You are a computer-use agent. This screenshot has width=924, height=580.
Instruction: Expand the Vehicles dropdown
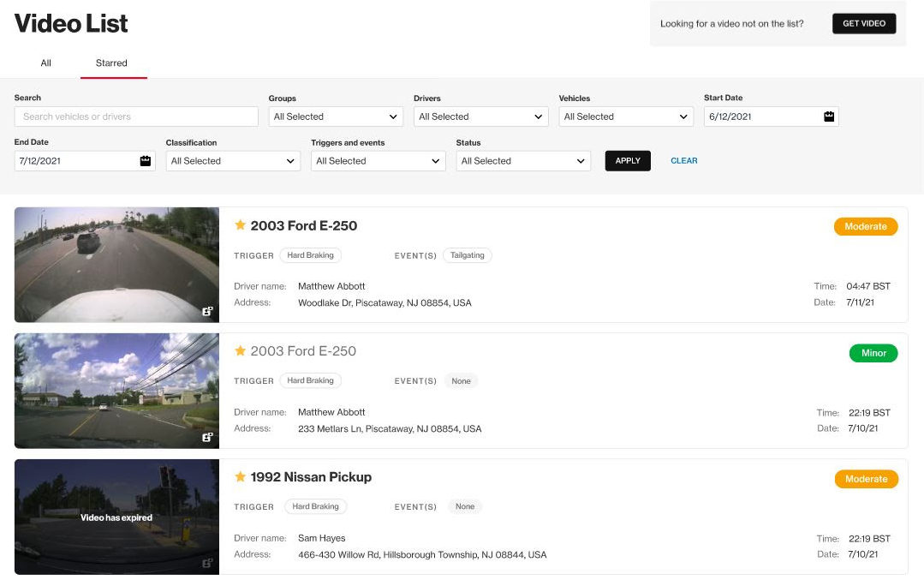[626, 117]
